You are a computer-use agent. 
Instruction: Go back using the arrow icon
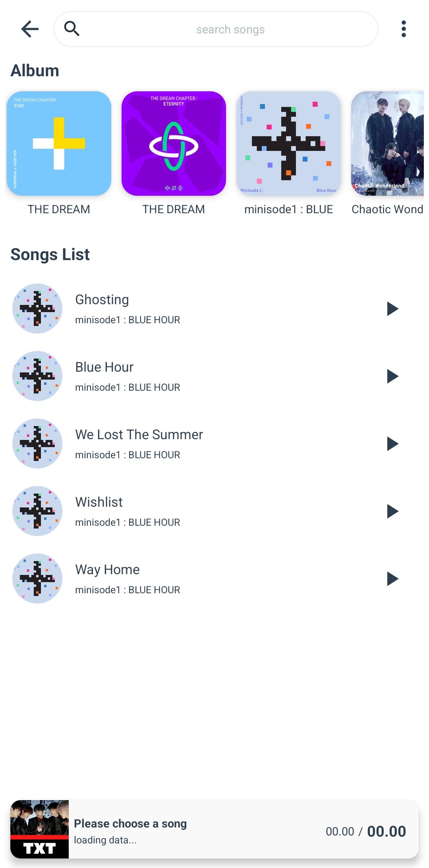tap(30, 29)
